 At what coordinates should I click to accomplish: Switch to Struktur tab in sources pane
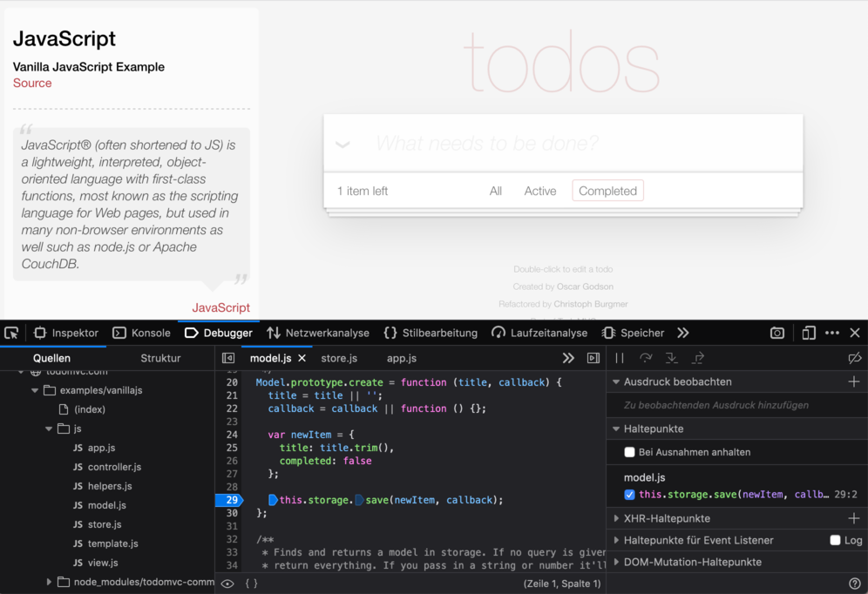click(x=160, y=358)
